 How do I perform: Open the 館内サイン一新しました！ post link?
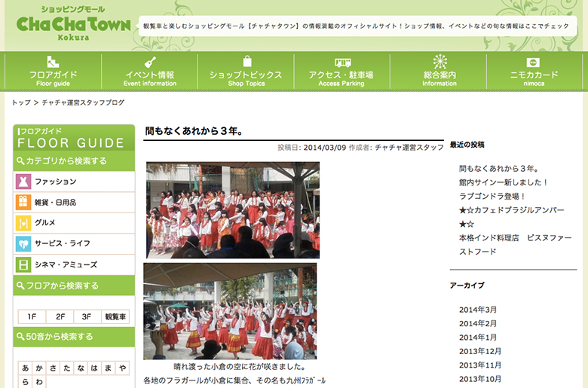(x=504, y=182)
